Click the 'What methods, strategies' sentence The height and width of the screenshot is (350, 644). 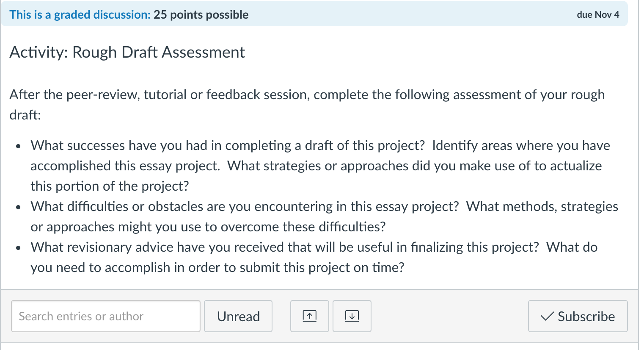point(542,206)
